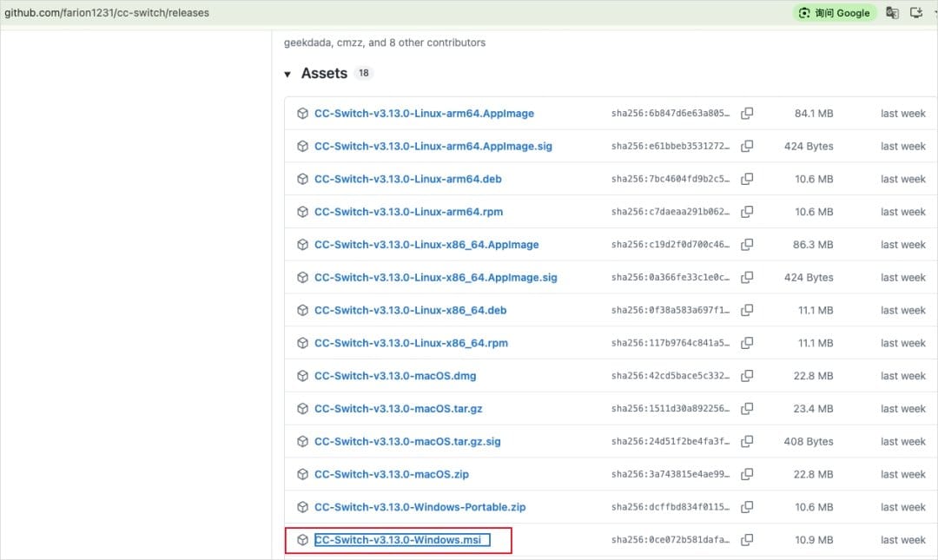Copy sha256 hash for Linux-arm64.deb

(x=747, y=179)
